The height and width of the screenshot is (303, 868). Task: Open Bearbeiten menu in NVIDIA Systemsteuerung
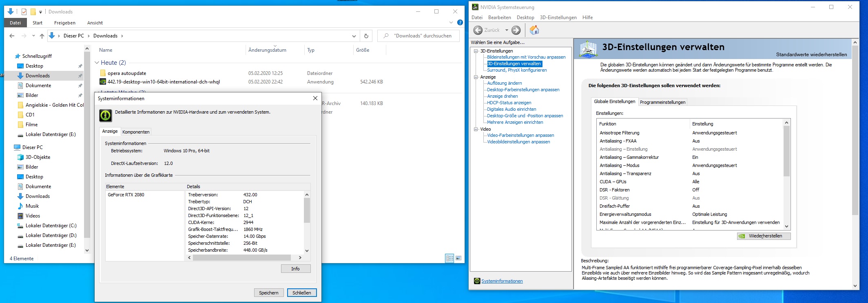499,18
